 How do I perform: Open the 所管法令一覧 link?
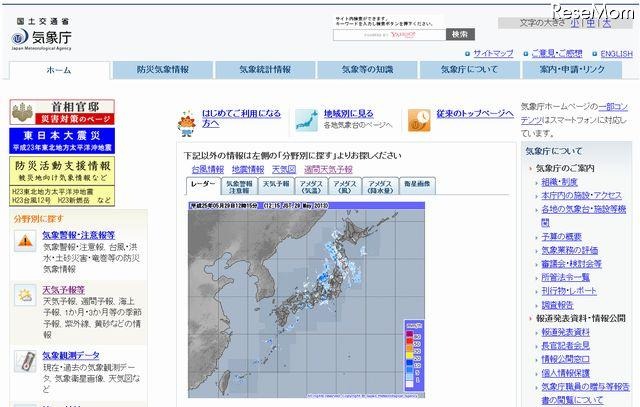565,278
